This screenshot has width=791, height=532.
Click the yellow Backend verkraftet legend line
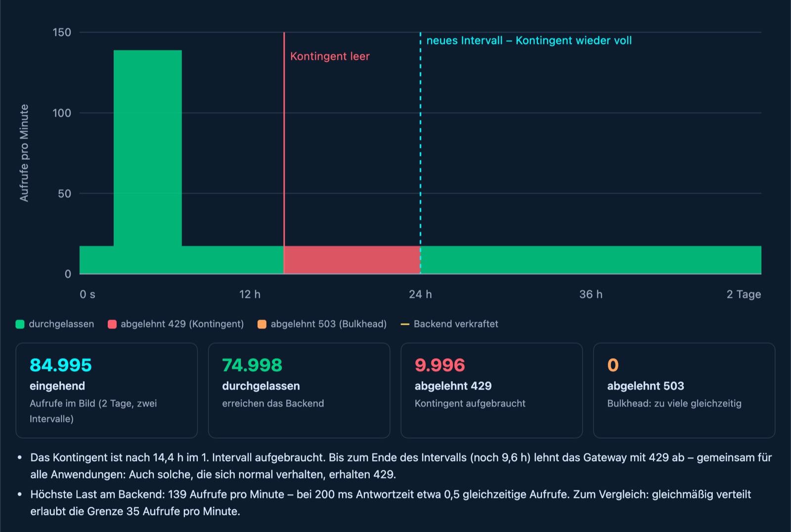(x=405, y=324)
